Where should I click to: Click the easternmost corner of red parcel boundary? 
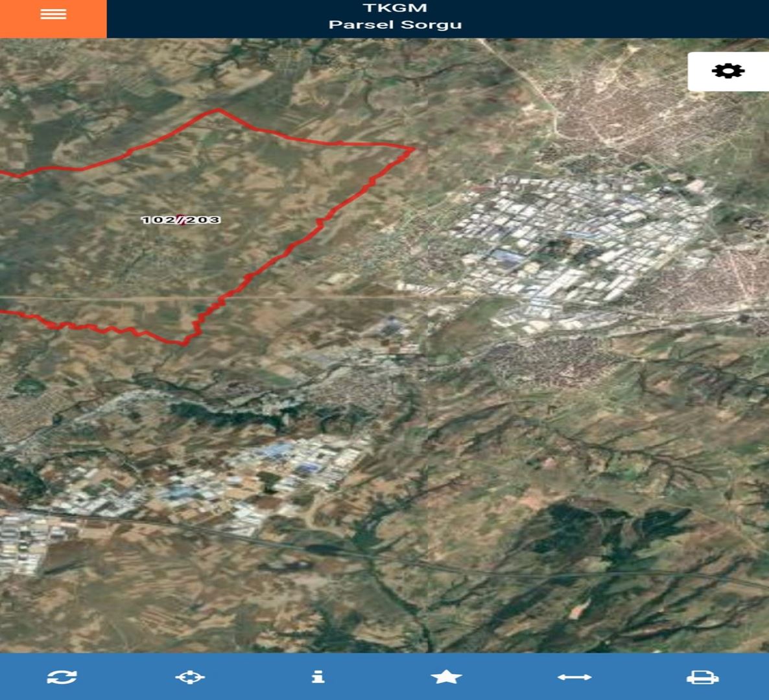[412, 150]
